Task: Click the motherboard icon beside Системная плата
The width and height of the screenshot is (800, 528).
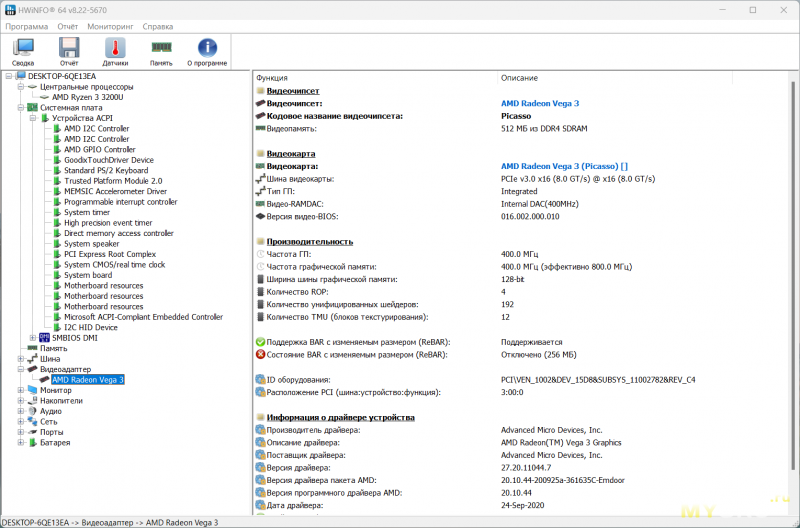Action: (x=33, y=108)
